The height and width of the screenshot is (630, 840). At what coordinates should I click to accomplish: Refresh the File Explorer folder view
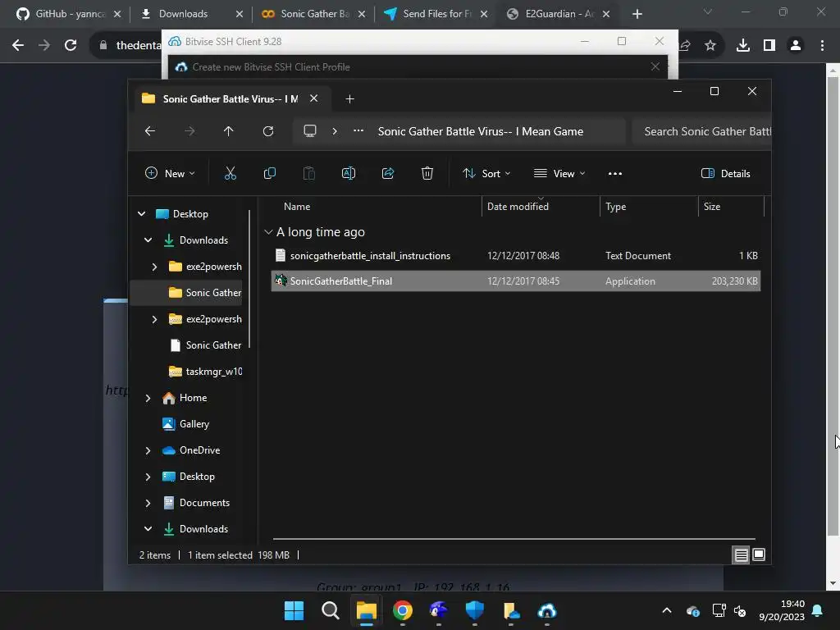pyautogui.click(x=268, y=131)
